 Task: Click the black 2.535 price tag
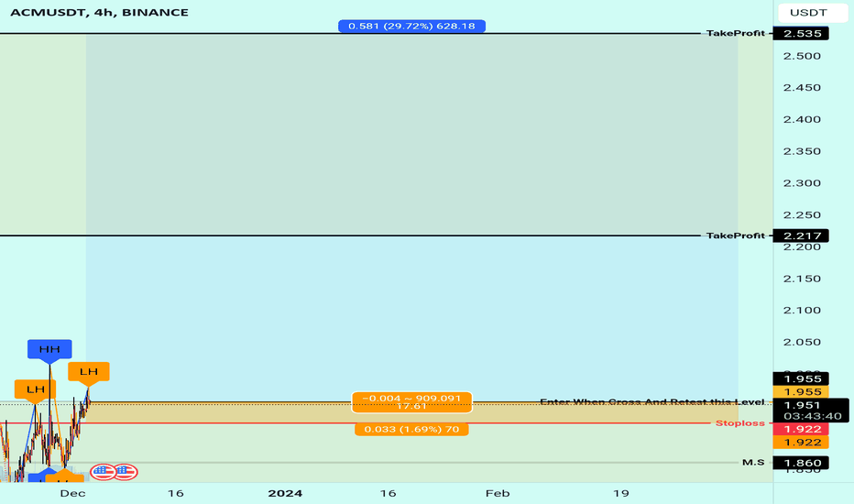coord(802,33)
